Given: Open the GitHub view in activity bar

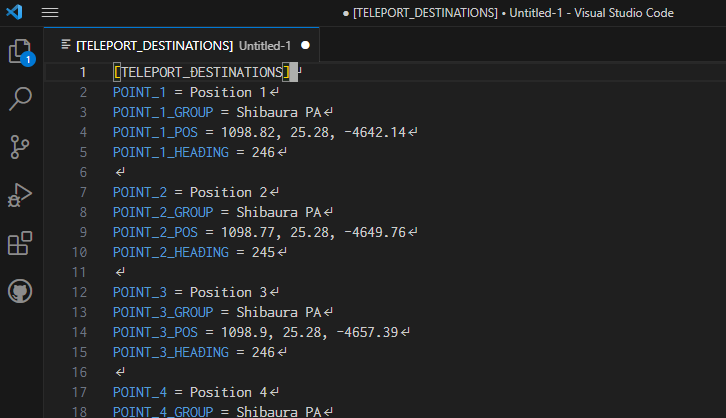Looking at the screenshot, I should click(20, 291).
